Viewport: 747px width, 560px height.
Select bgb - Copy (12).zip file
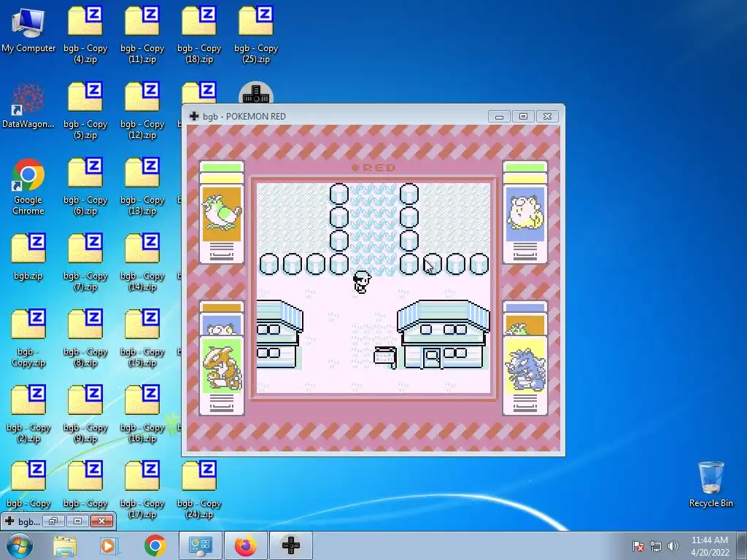pos(142,111)
